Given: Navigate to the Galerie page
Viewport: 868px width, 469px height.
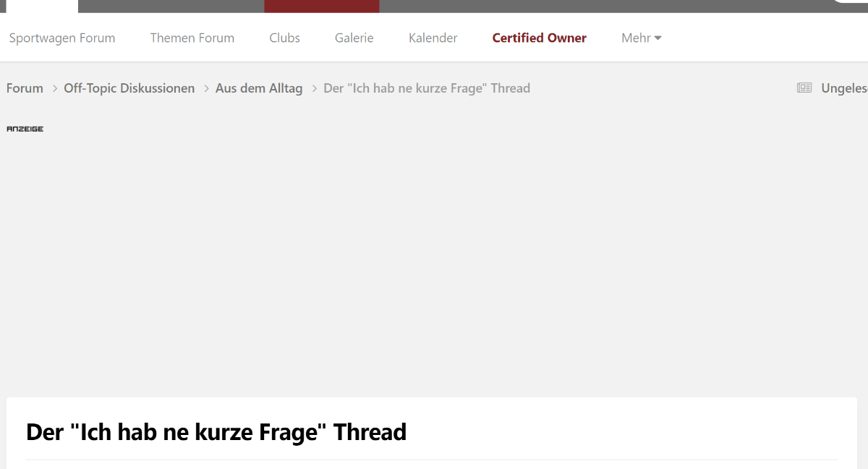Looking at the screenshot, I should [x=354, y=38].
